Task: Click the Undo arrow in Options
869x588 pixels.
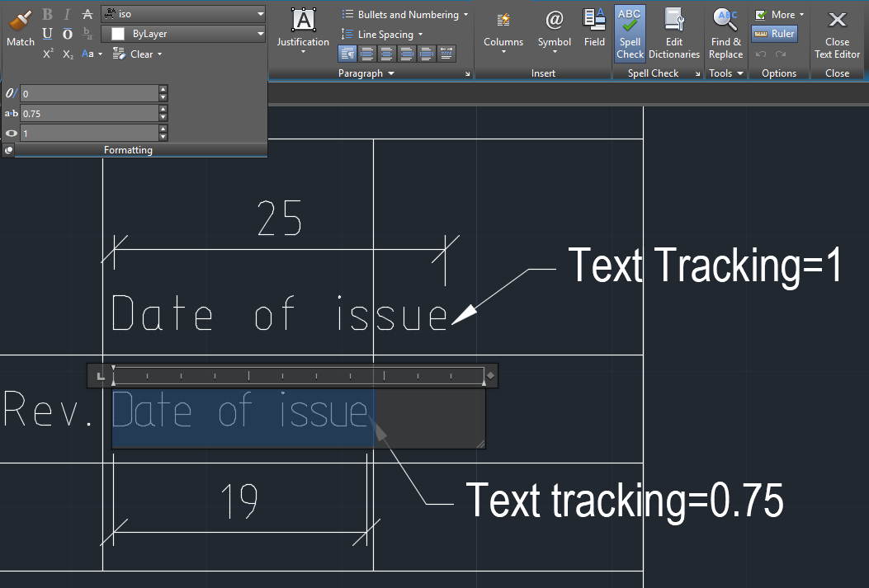Action: (761, 54)
